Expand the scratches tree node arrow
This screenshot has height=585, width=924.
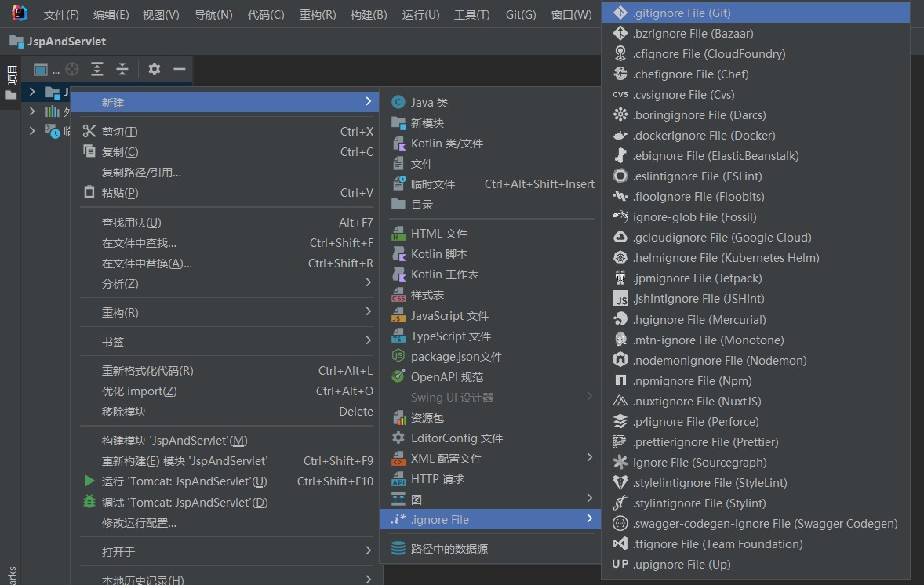[x=32, y=131]
